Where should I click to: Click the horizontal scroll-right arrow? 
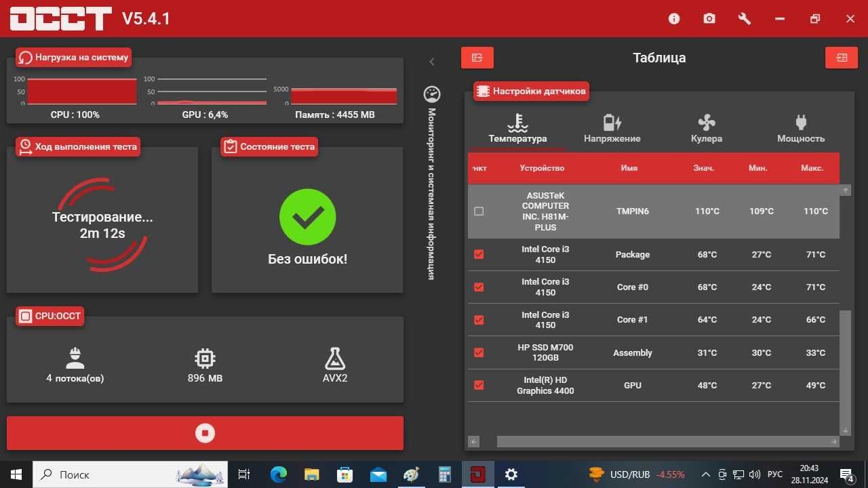tap(834, 441)
